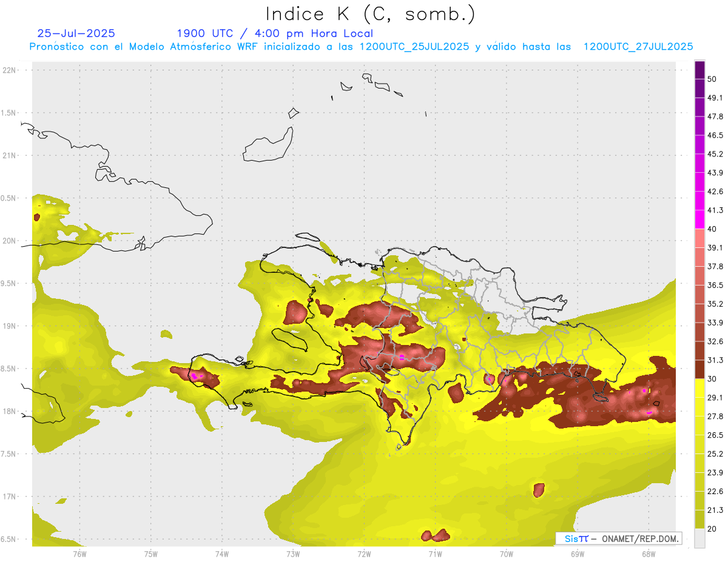Image resolution: width=728 pixels, height=562 pixels.
Task: Click the colorbar value 49.1
Action: click(715, 98)
